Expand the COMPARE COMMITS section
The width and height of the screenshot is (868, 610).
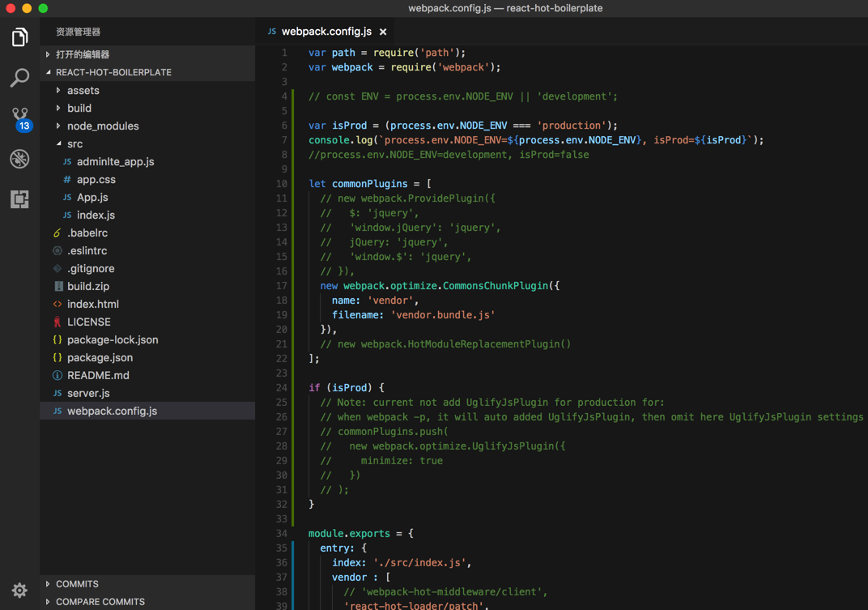100,602
